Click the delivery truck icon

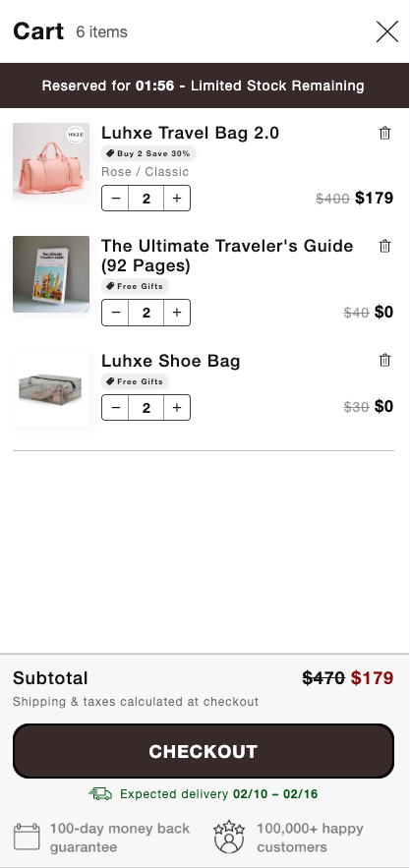(x=100, y=794)
